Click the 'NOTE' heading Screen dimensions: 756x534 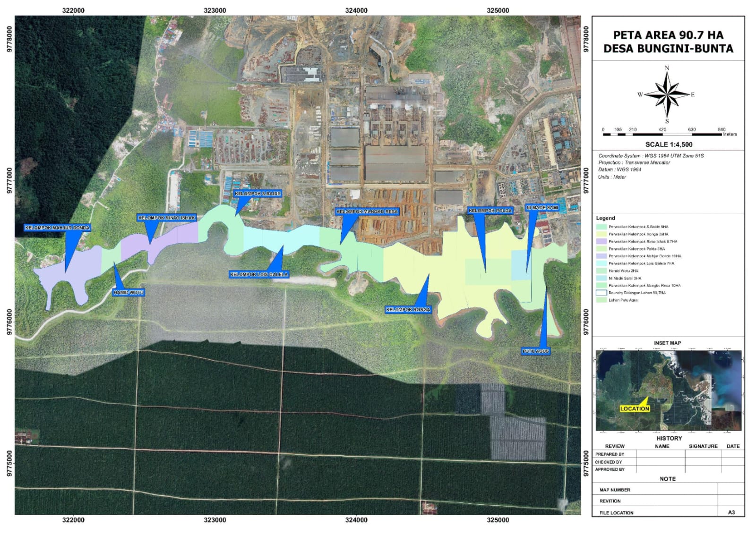[x=668, y=479]
